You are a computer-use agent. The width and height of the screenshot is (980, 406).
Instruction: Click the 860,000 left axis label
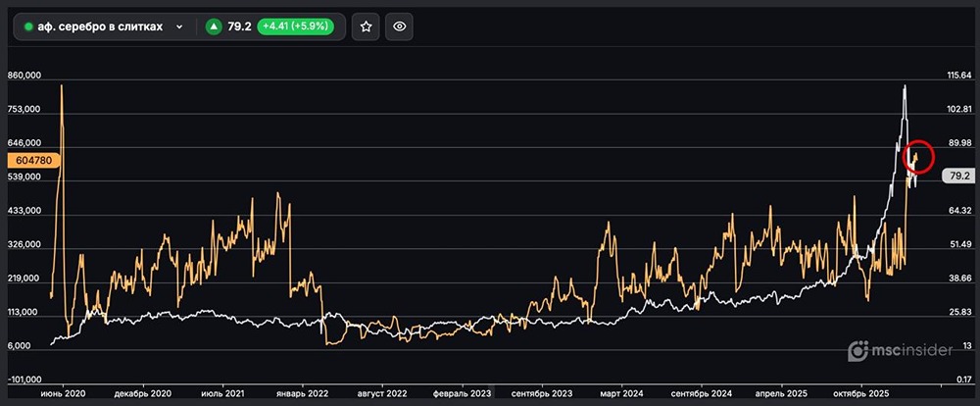tap(24, 76)
